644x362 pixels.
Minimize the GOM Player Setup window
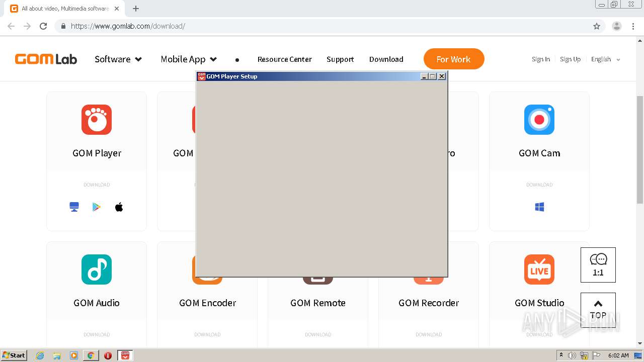point(424,76)
